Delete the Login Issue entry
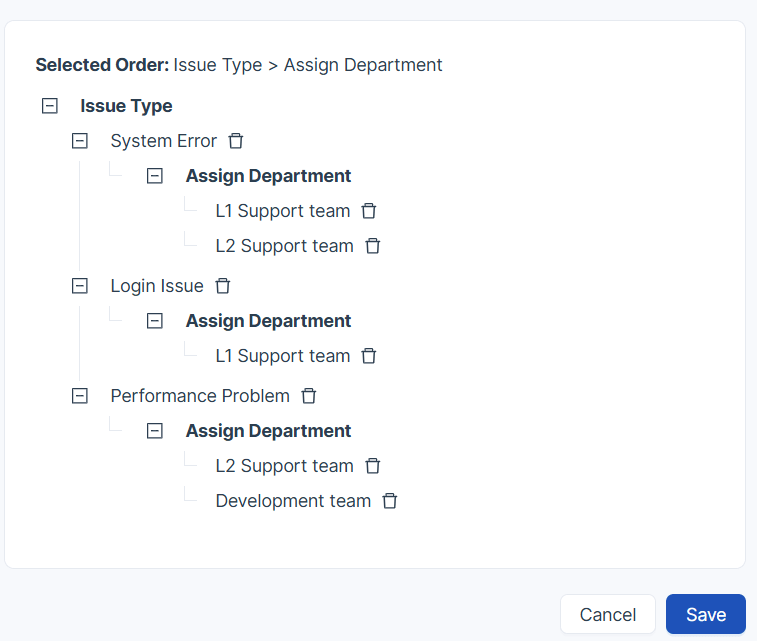 pos(223,286)
